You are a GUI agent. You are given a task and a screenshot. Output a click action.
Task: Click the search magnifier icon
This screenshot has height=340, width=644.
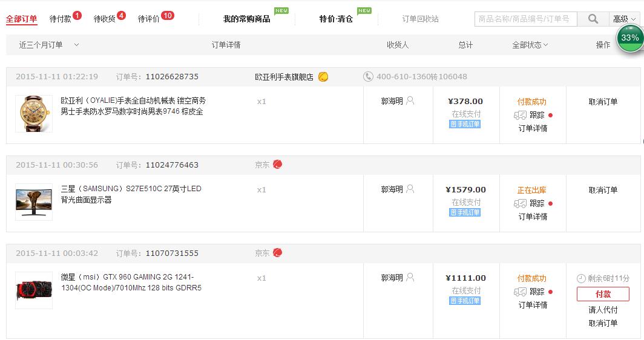pos(593,19)
